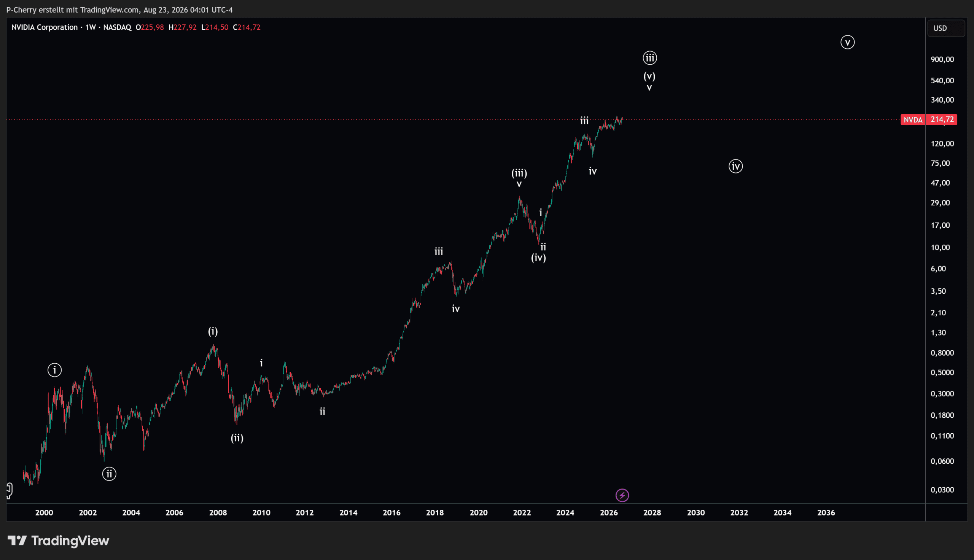974x560 pixels.
Task: Click the 2028 year label
Action: pyautogui.click(x=652, y=513)
